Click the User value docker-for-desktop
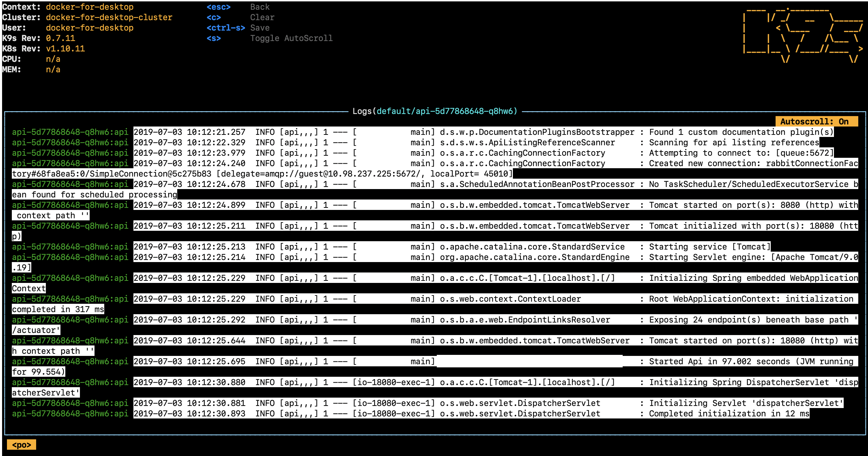The width and height of the screenshot is (868, 456). (90, 27)
